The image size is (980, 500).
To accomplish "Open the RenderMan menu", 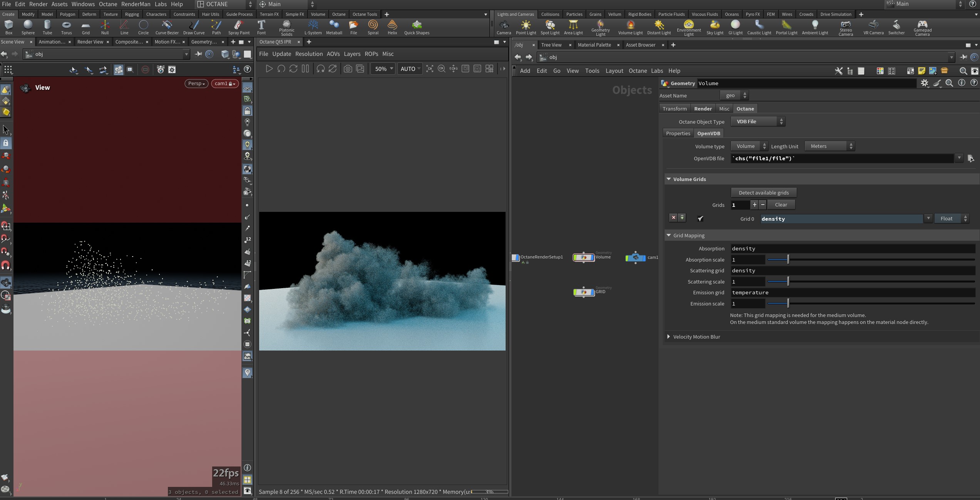I will pyautogui.click(x=136, y=4).
